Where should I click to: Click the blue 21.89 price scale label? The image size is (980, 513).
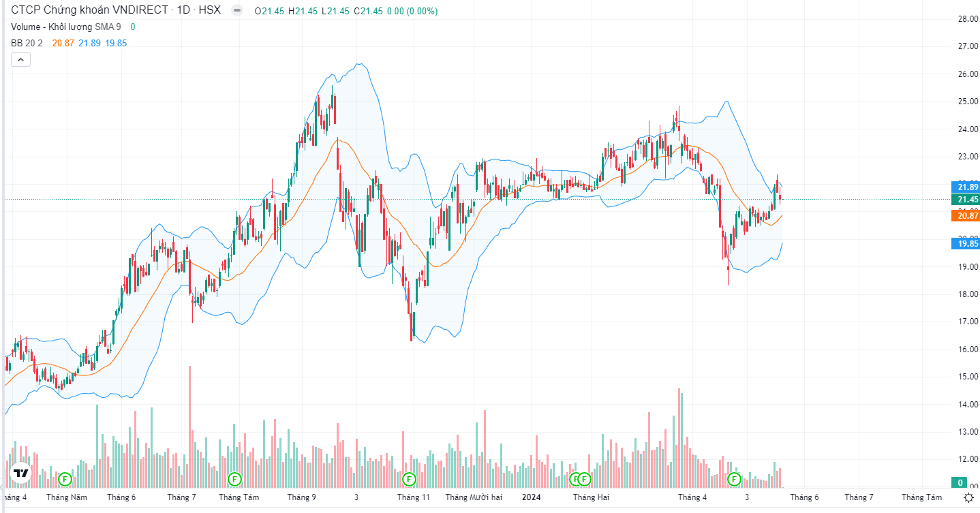pyautogui.click(x=964, y=187)
